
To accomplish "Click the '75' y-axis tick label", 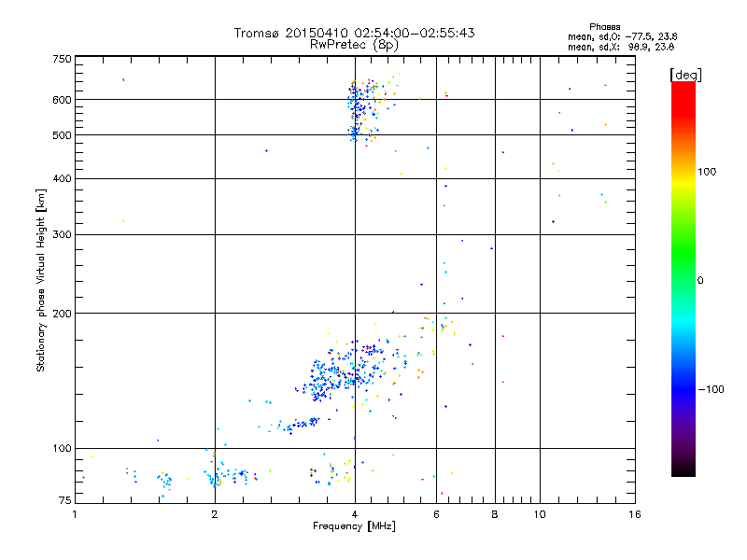I will (65, 500).
